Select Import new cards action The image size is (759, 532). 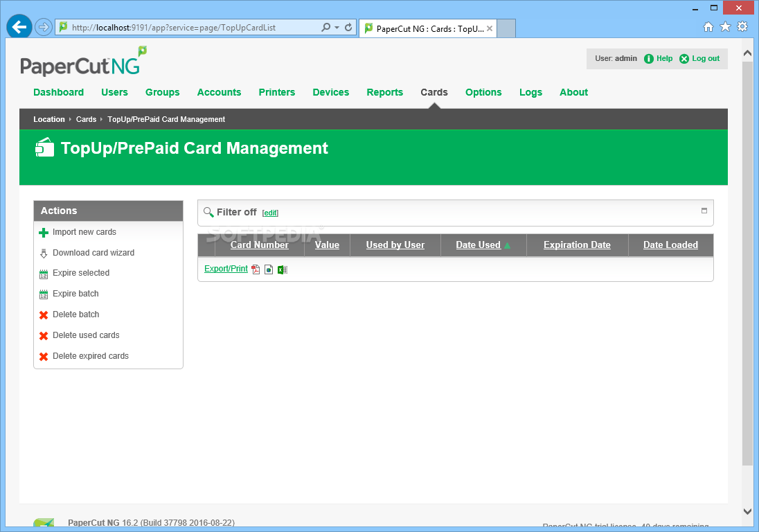[84, 232]
